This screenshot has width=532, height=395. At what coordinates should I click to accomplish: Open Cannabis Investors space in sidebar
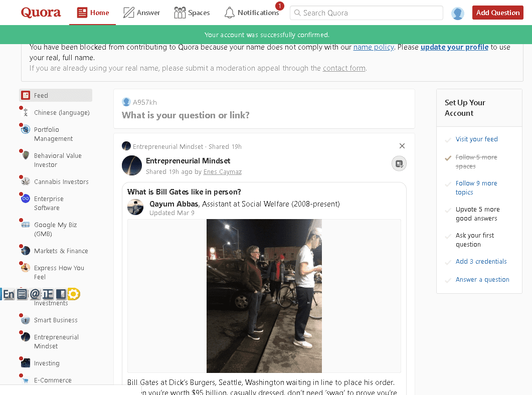[61, 182]
